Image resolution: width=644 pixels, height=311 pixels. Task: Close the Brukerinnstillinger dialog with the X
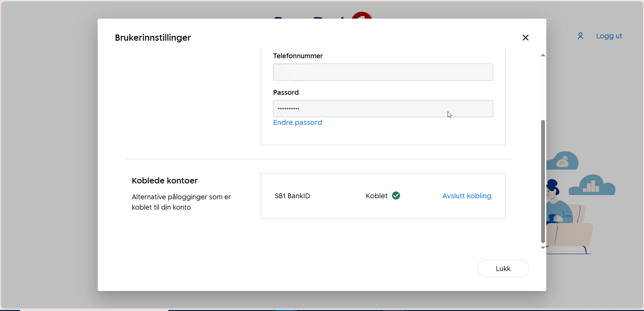(525, 38)
